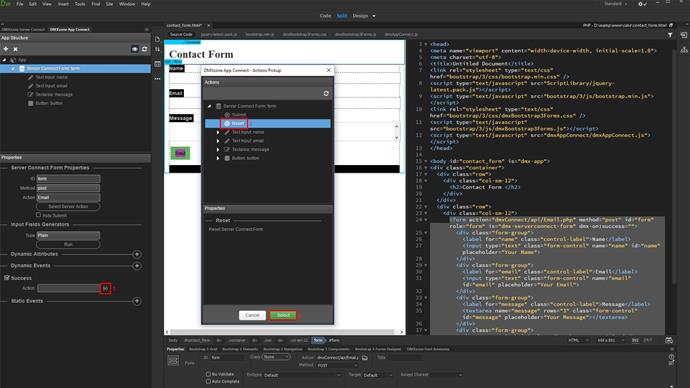Open the Success action picker icon

(x=106, y=288)
